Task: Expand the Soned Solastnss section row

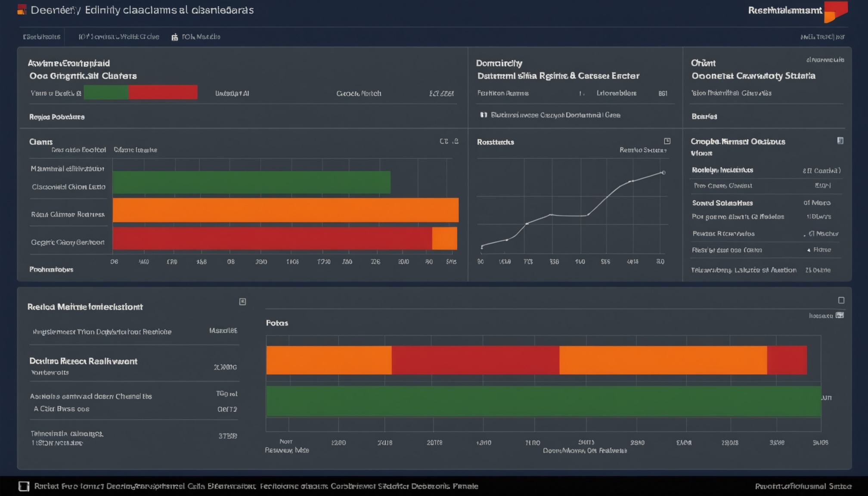Action: (x=766, y=203)
